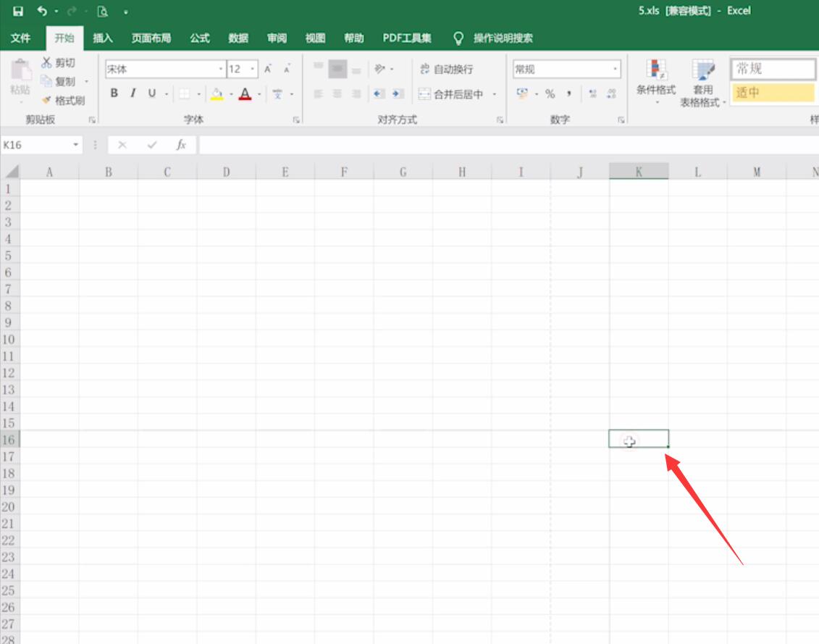Toggle italic formatting
819x644 pixels.
(133, 93)
